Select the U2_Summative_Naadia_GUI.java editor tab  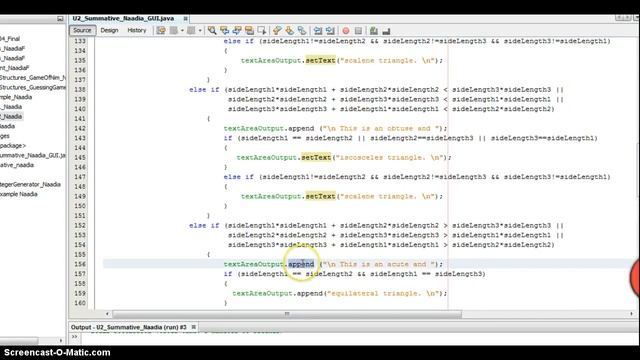pyautogui.click(x=123, y=18)
